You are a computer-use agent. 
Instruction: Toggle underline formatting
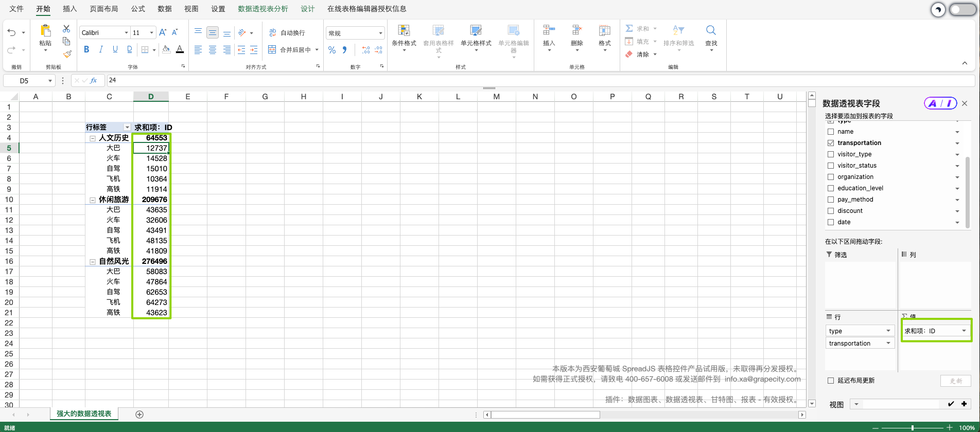point(115,49)
